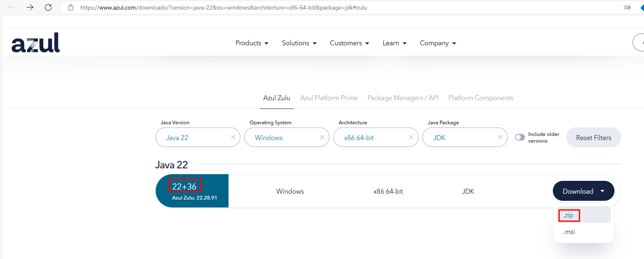Image resolution: width=644 pixels, height=259 pixels.
Task: Open the Operating System combo box
Action: [287, 137]
